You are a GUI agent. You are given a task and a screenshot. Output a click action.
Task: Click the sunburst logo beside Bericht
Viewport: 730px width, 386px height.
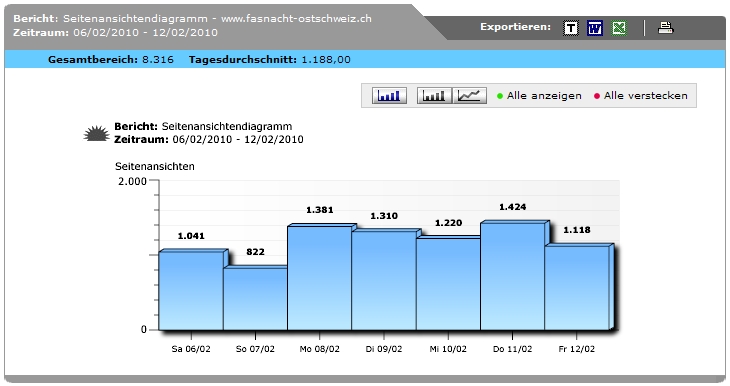pyautogui.click(x=96, y=133)
